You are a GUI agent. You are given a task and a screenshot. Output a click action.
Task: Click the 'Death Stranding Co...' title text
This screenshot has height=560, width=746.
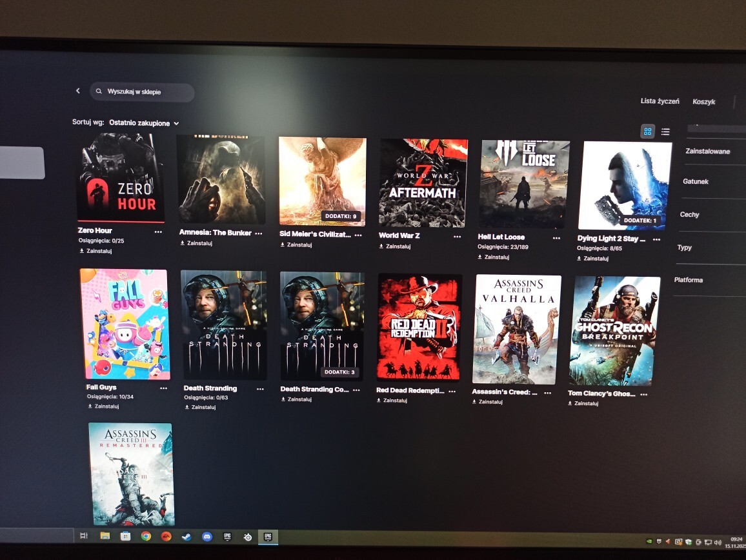pyautogui.click(x=314, y=389)
